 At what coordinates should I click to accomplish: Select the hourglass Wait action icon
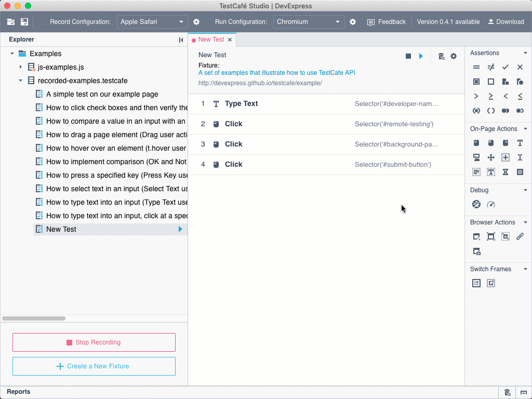(x=506, y=172)
